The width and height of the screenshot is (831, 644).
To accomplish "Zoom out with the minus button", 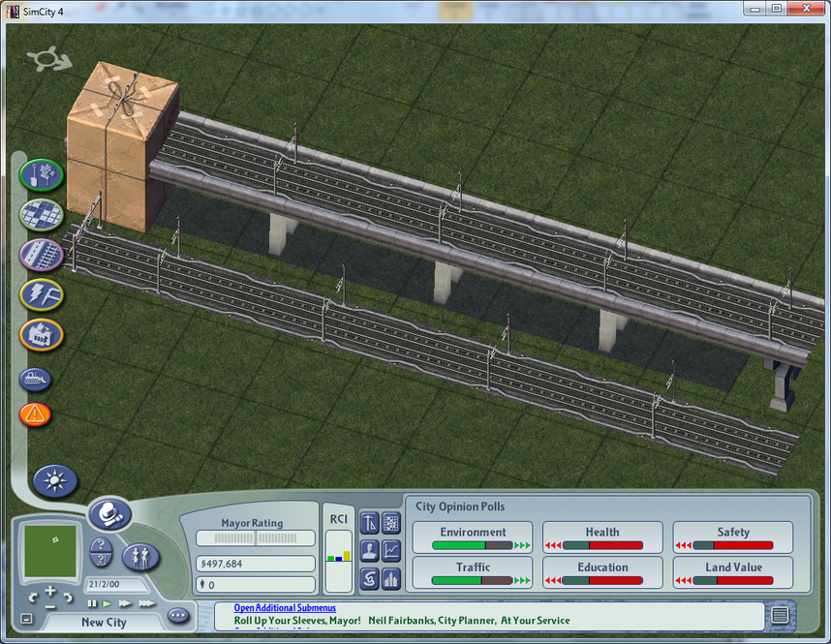I will (x=50, y=606).
